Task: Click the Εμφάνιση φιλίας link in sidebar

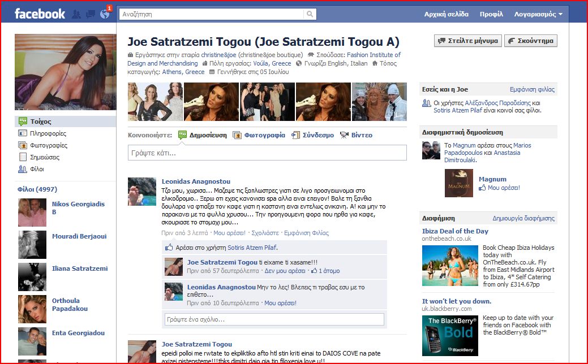Action: pos(532,89)
